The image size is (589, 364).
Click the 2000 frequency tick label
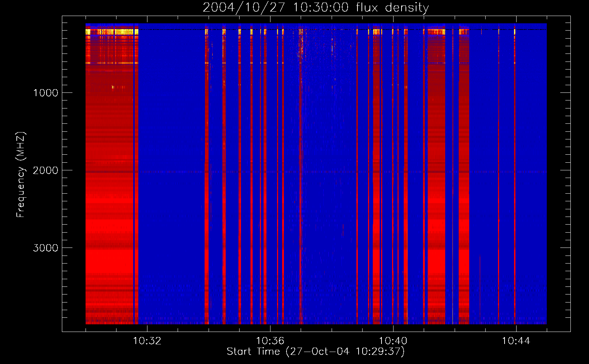(46, 170)
